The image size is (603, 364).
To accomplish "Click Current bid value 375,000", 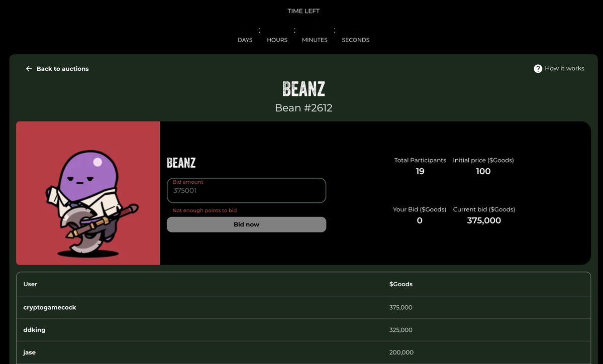I will coord(484,220).
